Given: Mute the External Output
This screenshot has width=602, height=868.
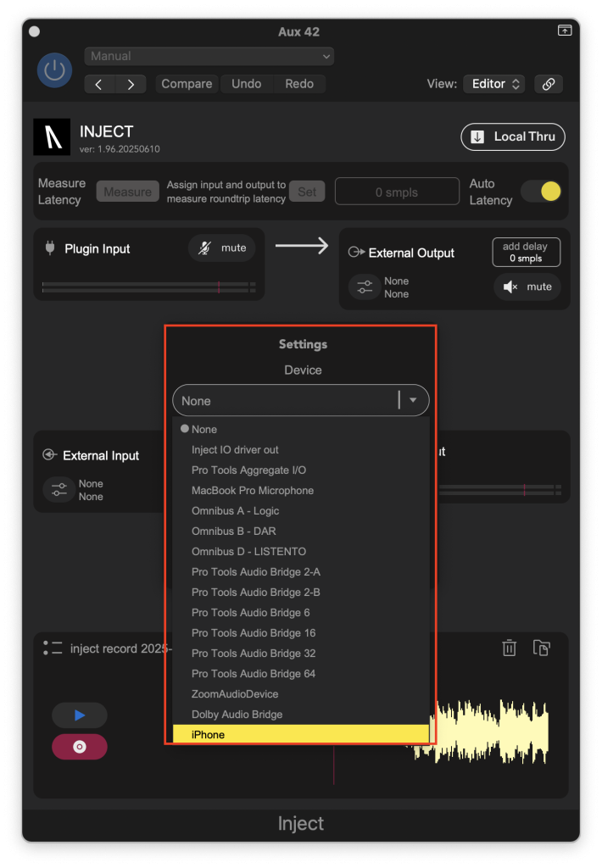Looking at the screenshot, I should (527, 287).
